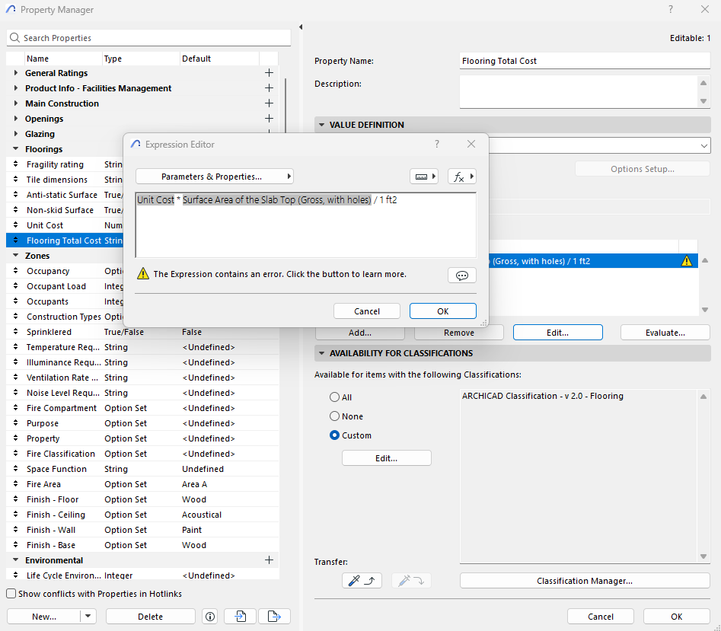Click the warning icon in Expression Editor message
This screenshot has width=721, height=631.
143,274
